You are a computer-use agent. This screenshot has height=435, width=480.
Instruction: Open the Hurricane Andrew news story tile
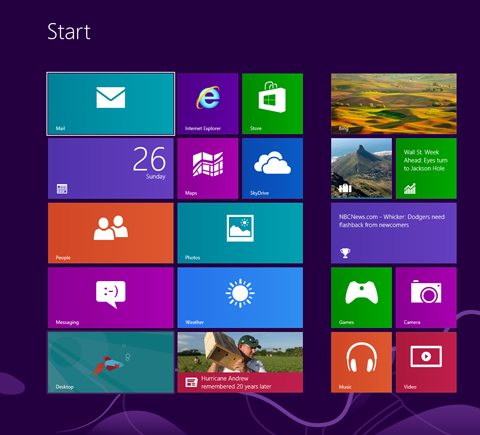point(240,362)
